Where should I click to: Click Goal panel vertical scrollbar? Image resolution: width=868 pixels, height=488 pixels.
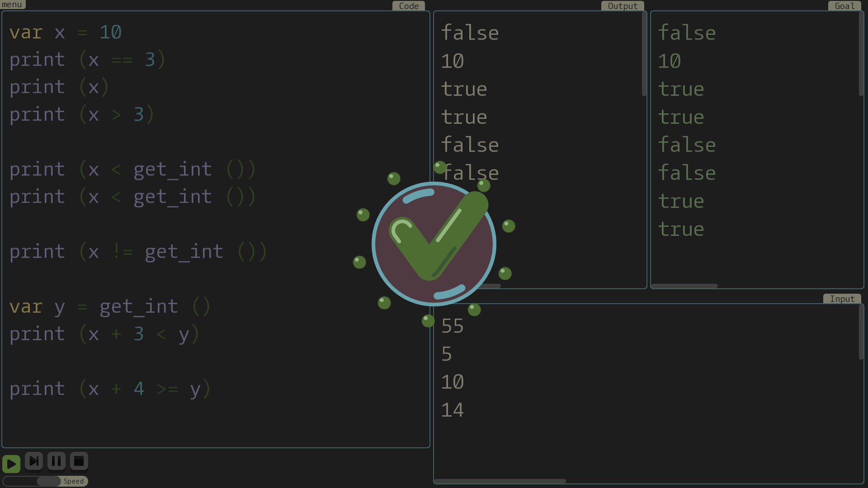click(x=861, y=54)
